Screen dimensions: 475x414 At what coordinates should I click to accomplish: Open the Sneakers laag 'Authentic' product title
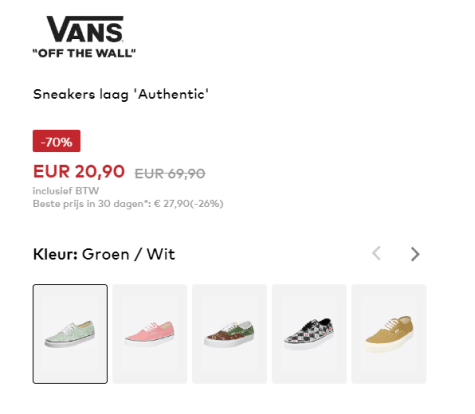tap(121, 94)
